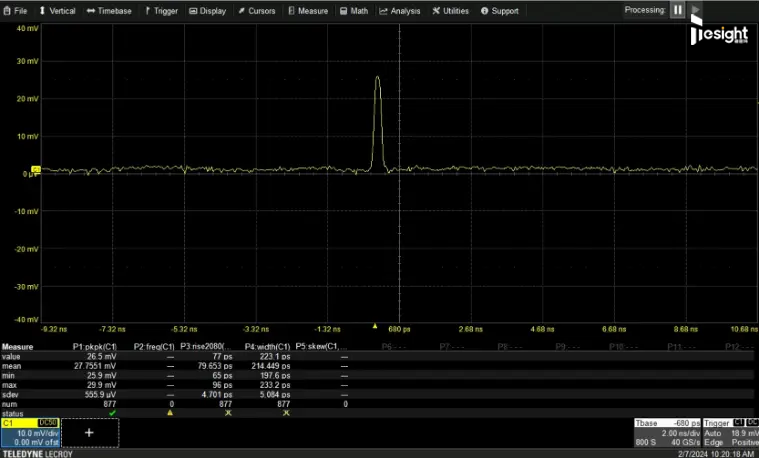The height and width of the screenshot is (458, 760).
Task: Open the Math menu
Action: pos(354,11)
